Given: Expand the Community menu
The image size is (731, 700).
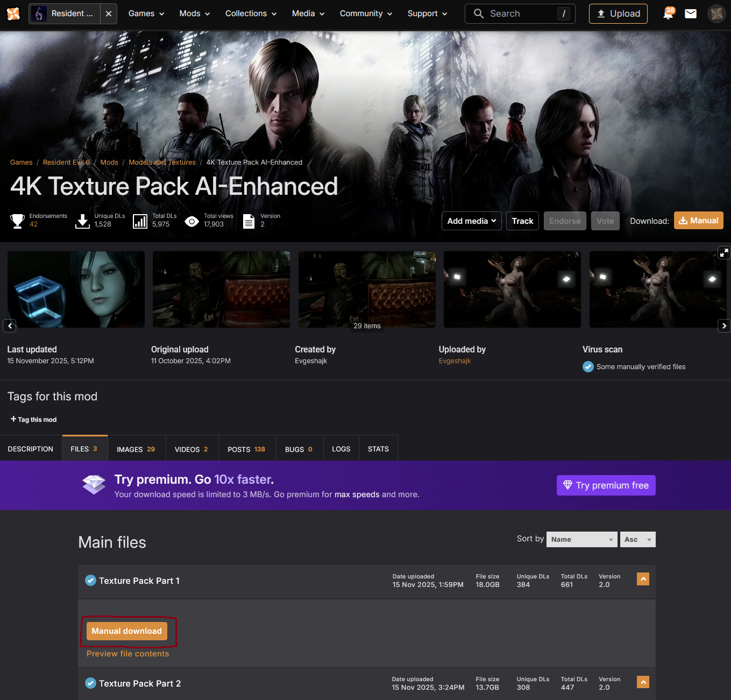Looking at the screenshot, I should coord(366,13).
